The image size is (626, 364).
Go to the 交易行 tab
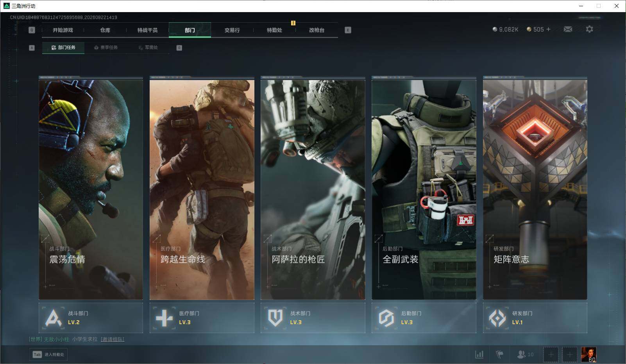(x=232, y=30)
